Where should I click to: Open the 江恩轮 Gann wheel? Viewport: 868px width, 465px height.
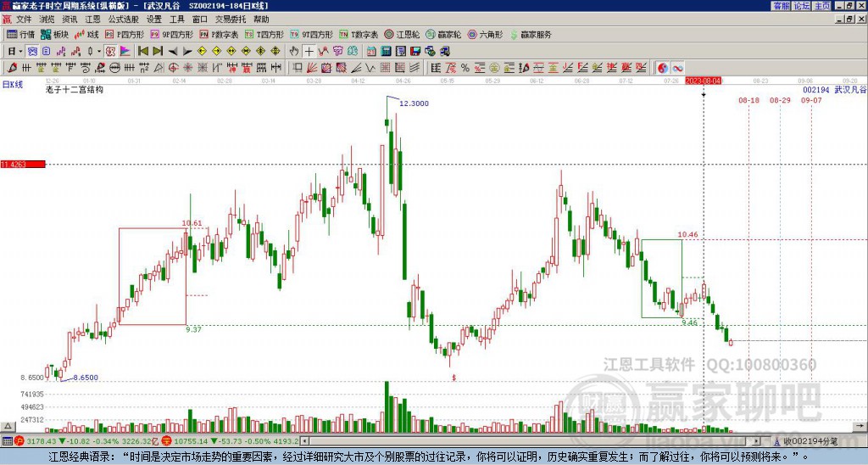[403, 34]
